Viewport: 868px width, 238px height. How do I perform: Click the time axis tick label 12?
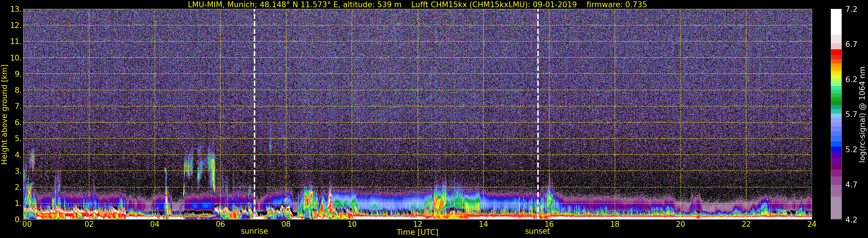[x=417, y=224]
